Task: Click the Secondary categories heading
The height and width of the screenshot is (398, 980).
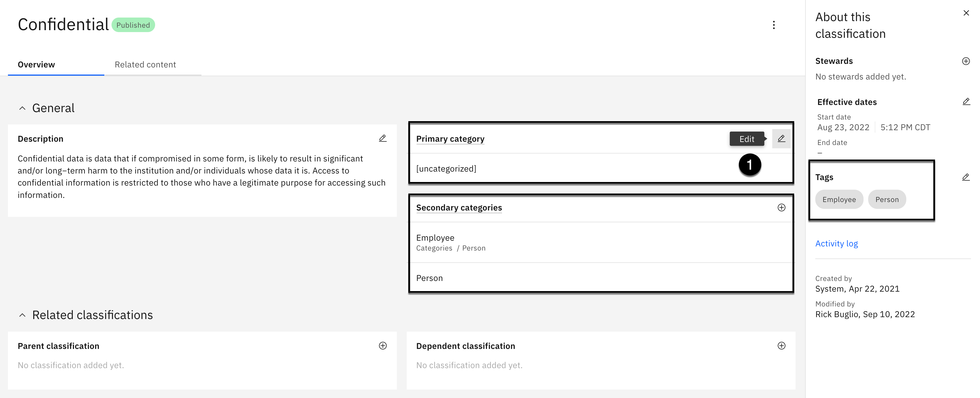Action: click(x=459, y=208)
